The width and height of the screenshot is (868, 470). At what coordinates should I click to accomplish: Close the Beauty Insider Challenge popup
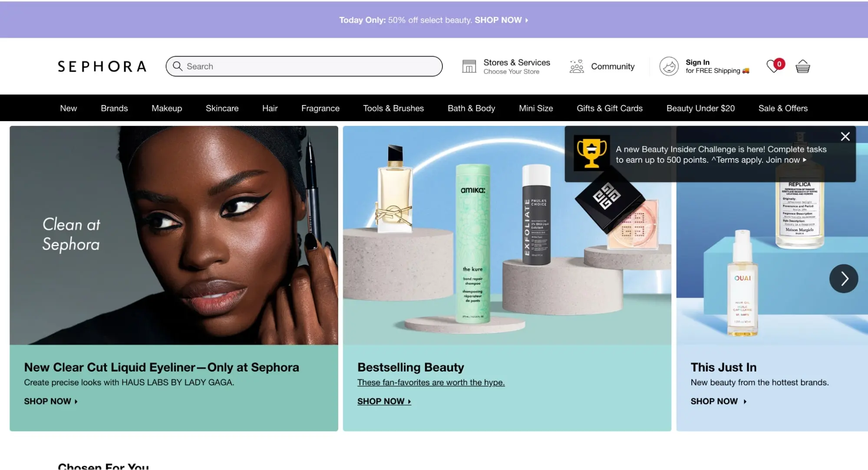pyautogui.click(x=845, y=136)
